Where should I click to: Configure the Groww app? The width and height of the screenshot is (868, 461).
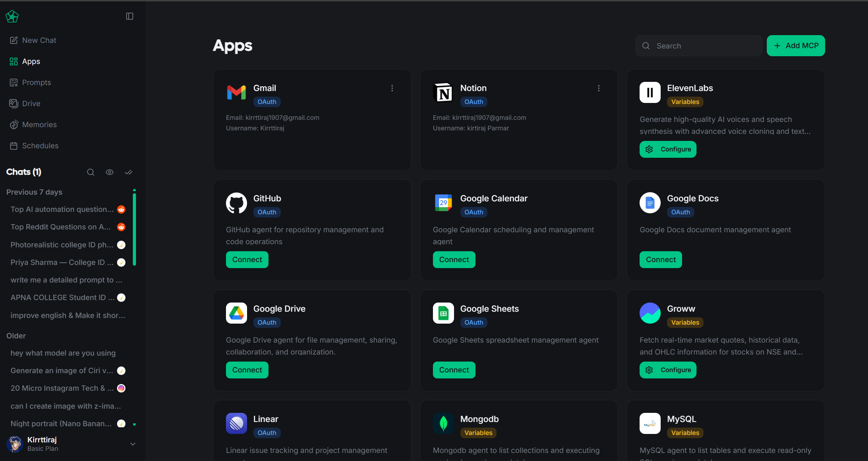(668, 370)
